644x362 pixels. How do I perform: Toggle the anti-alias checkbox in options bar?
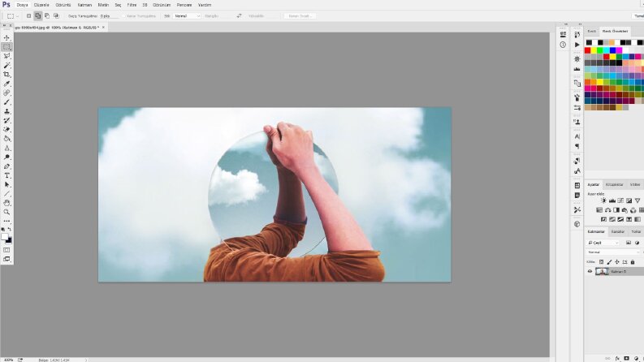tap(124, 16)
